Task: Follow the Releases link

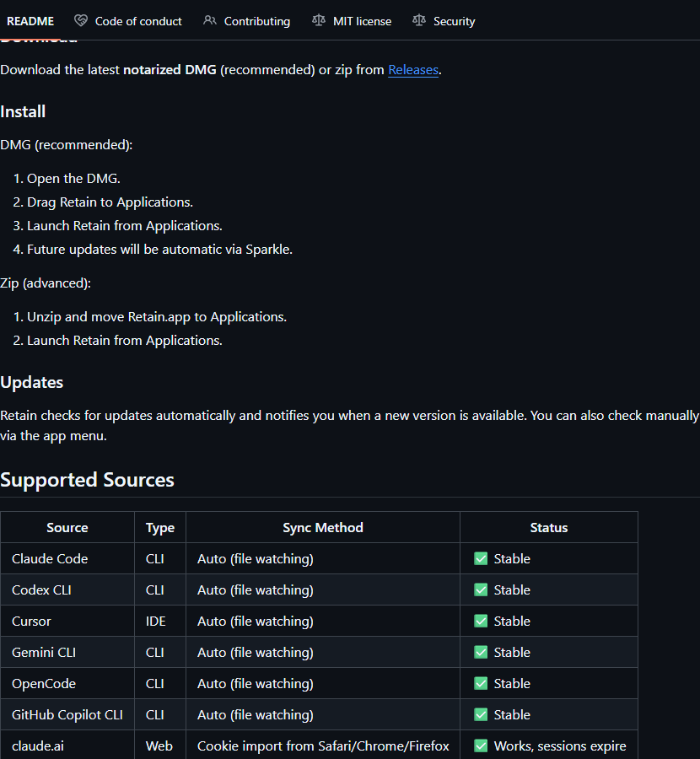Action: [413, 70]
